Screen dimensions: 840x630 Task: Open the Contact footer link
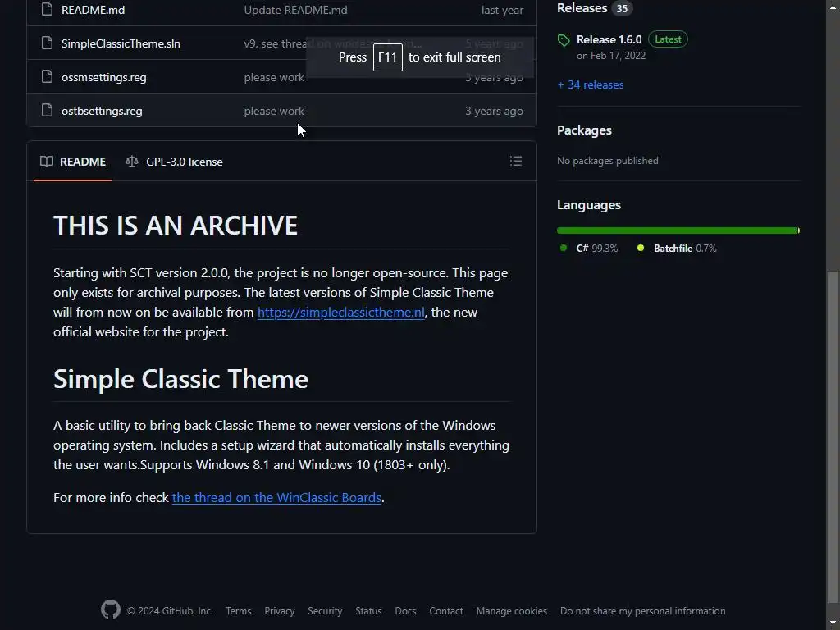point(445,610)
